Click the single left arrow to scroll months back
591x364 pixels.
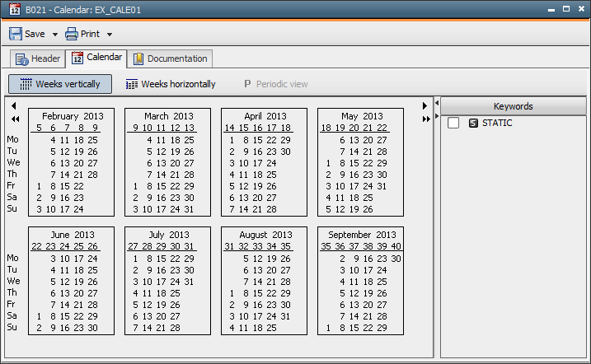tap(14, 105)
